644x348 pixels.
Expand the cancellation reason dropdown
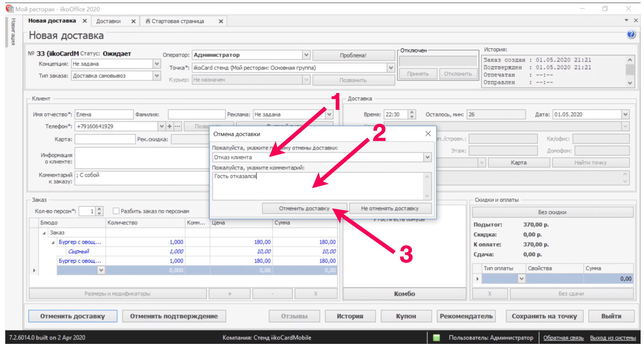pos(427,157)
